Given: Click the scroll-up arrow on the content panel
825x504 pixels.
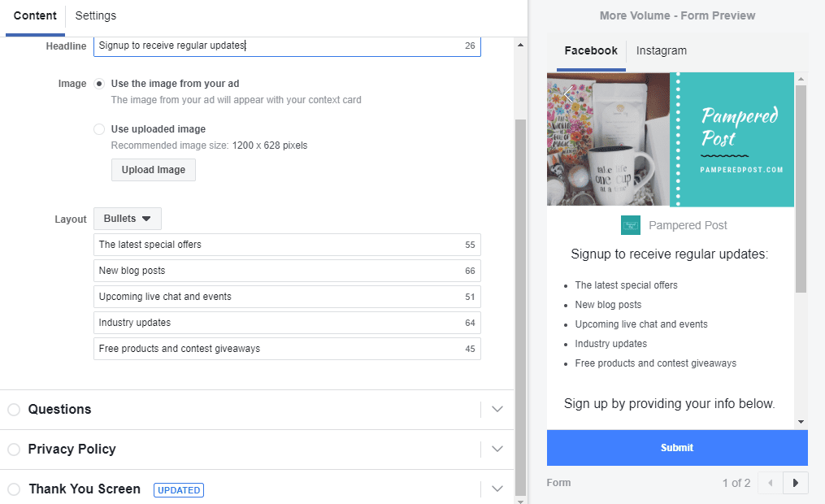Looking at the screenshot, I should point(519,46).
